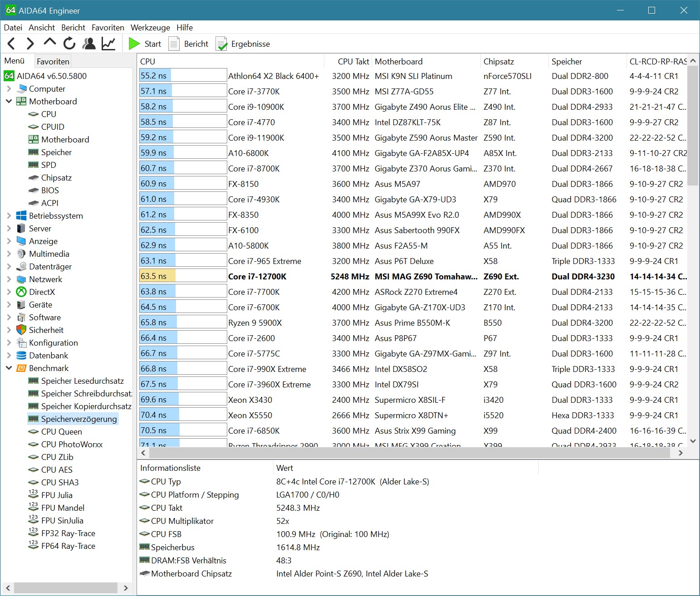
Task: Click the Datenbank database icon
Action: coord(21,355)
